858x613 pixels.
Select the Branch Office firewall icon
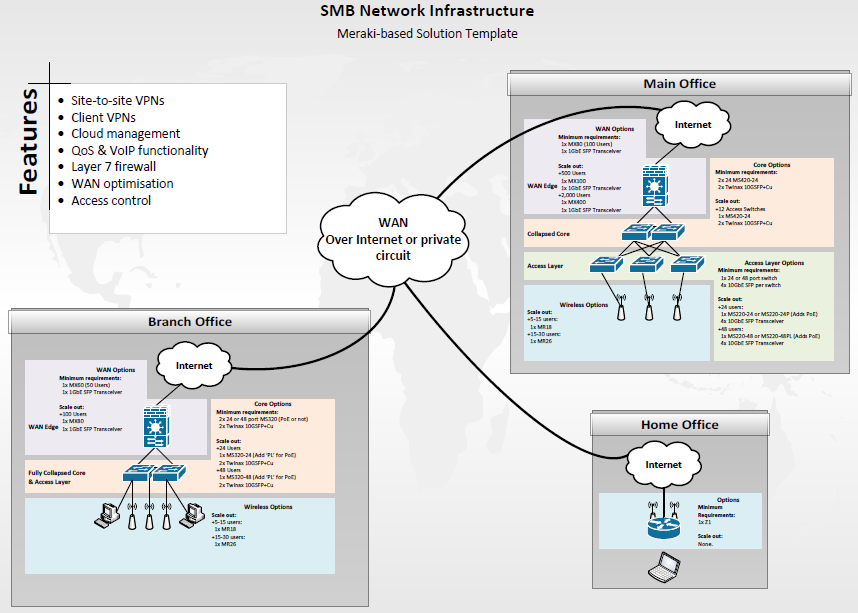click(156, 427)
